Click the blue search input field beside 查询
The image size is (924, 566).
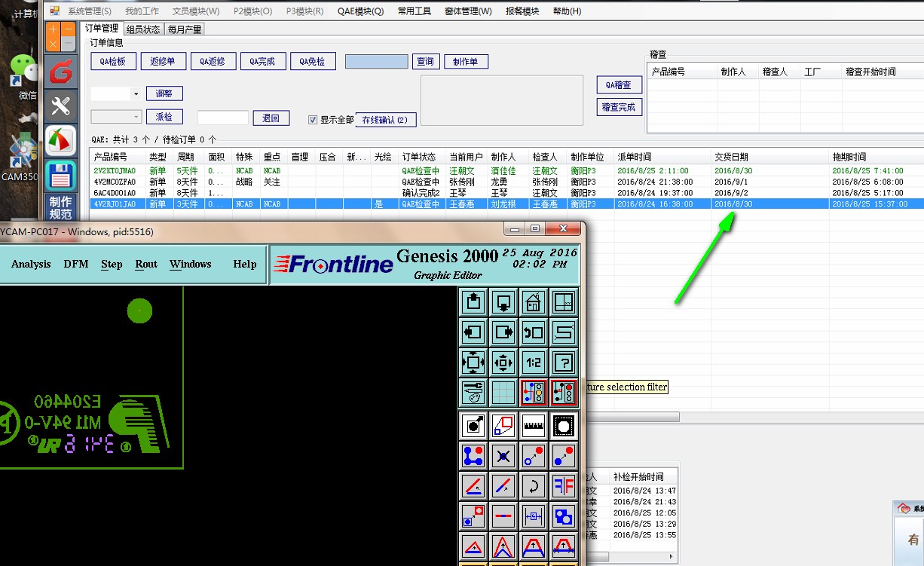coord(377,62)
